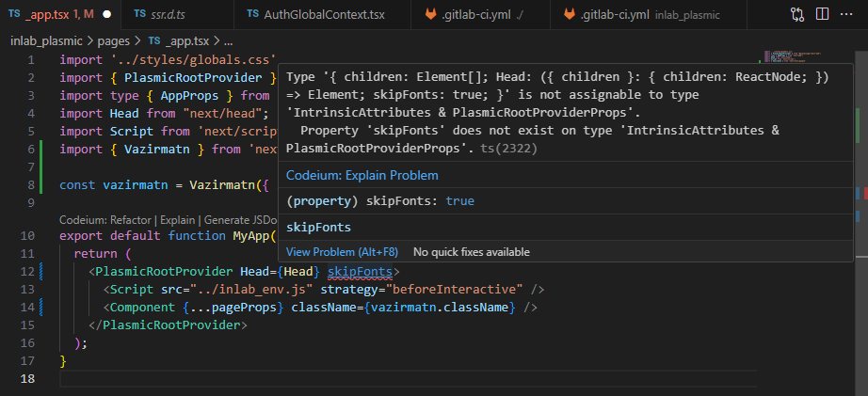The height and width of the screenshot is (396, 868).
Task: Click the unsaved dot on _app.tsx tab
Action: pos(106,15)
